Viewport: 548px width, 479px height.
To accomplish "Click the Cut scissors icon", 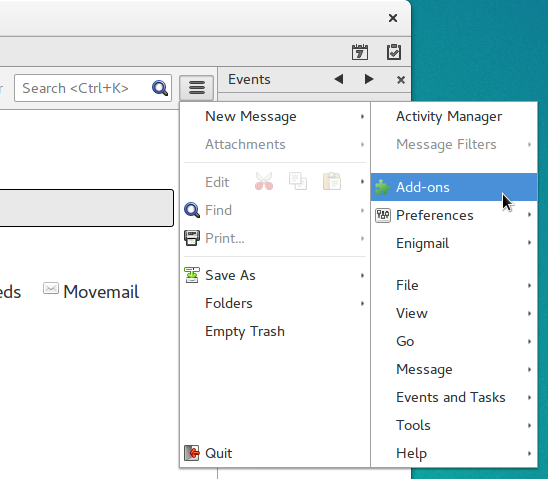I will click(x=264, y=181).
